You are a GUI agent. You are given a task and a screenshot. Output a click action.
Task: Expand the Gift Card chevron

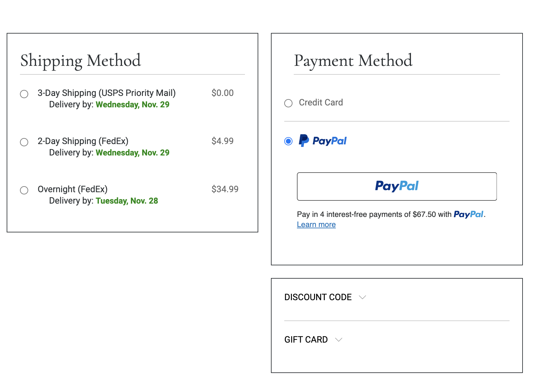[339, 339]
